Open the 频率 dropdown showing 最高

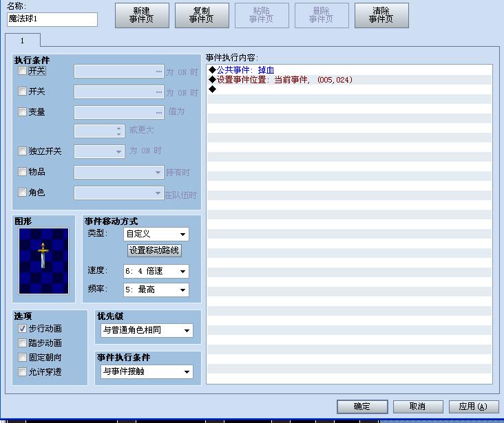(x=156, y=290)
